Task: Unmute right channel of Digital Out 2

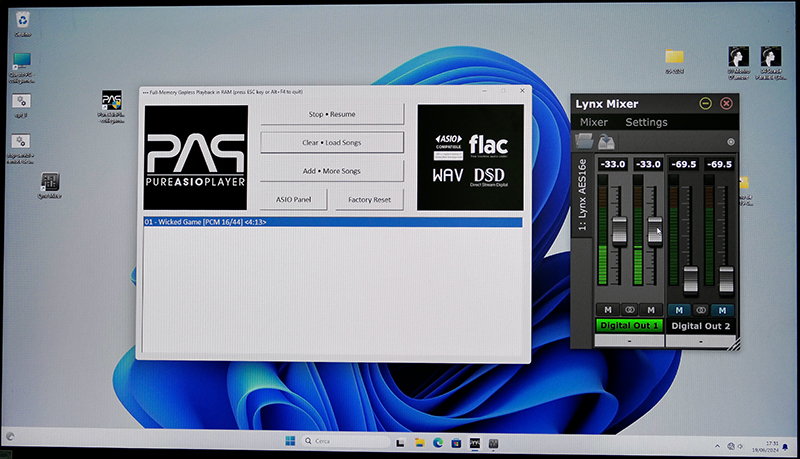Action: 722,310
